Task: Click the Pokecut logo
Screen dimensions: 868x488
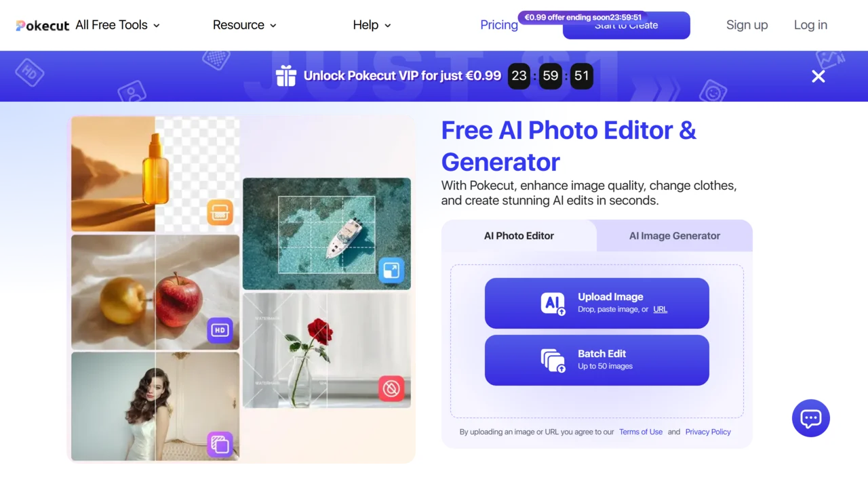Action: (x=43, y=25)
